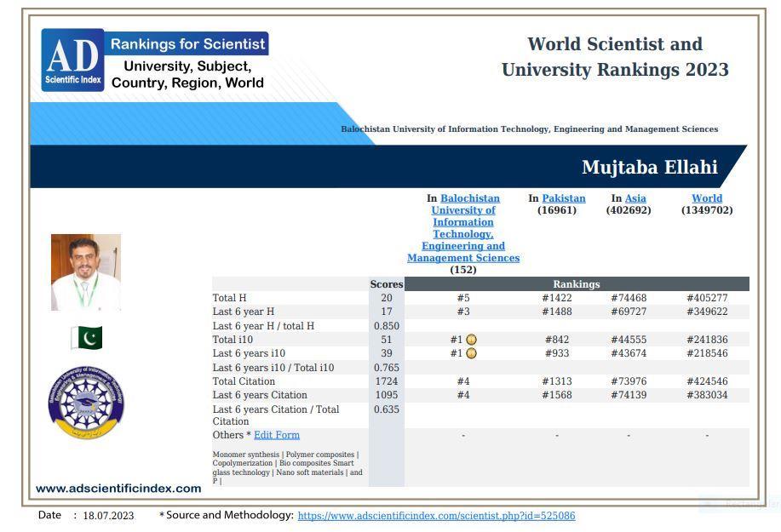This screenshot has height=532, width=781.
Task: Click Last 6 year H university rank #3
Action: tap(463, 312)
